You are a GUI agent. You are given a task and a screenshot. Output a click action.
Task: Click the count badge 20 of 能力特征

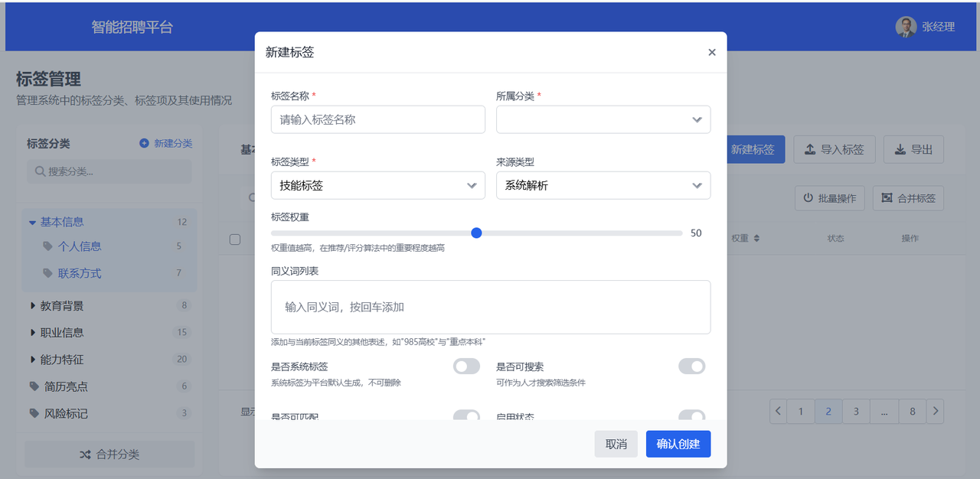[182, 359]
